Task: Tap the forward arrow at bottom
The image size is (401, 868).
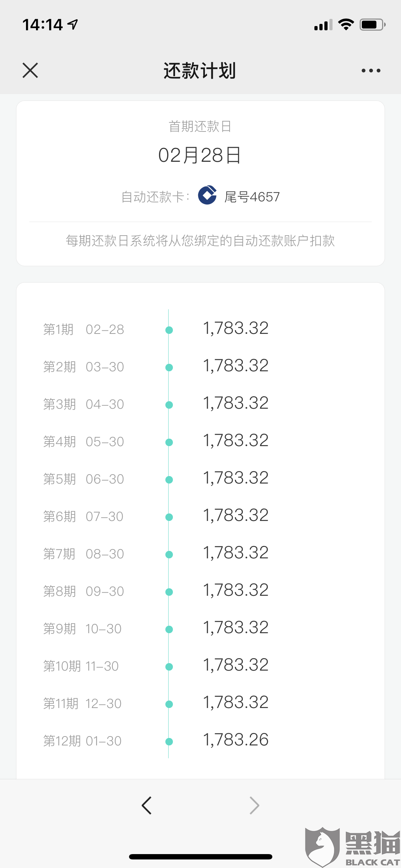Action: tap(254, 805)
